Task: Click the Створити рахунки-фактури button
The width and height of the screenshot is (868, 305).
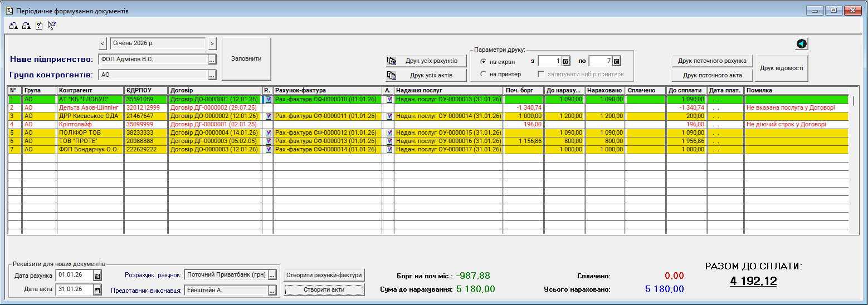Action: coord(324,275)
